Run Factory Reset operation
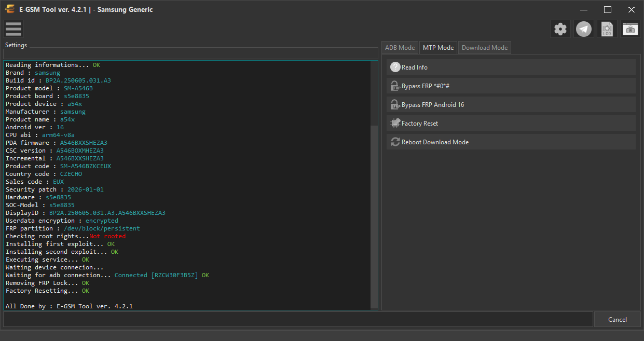 tap(511, 123)
